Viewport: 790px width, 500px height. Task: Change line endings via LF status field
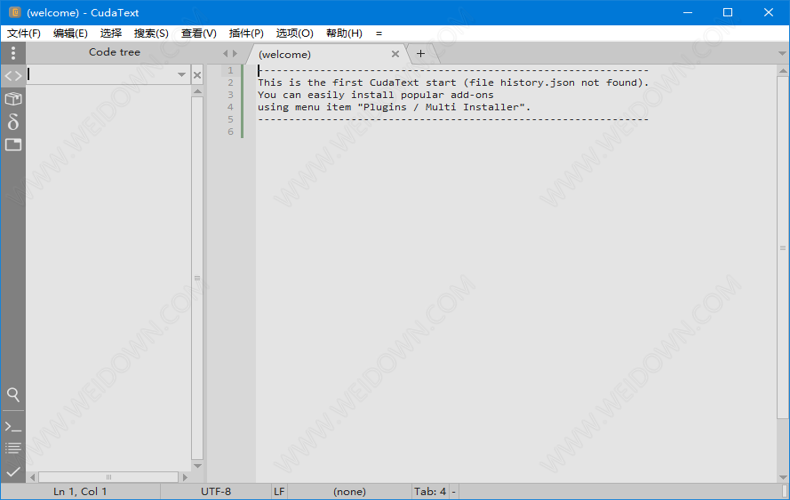tap(279, 491)
